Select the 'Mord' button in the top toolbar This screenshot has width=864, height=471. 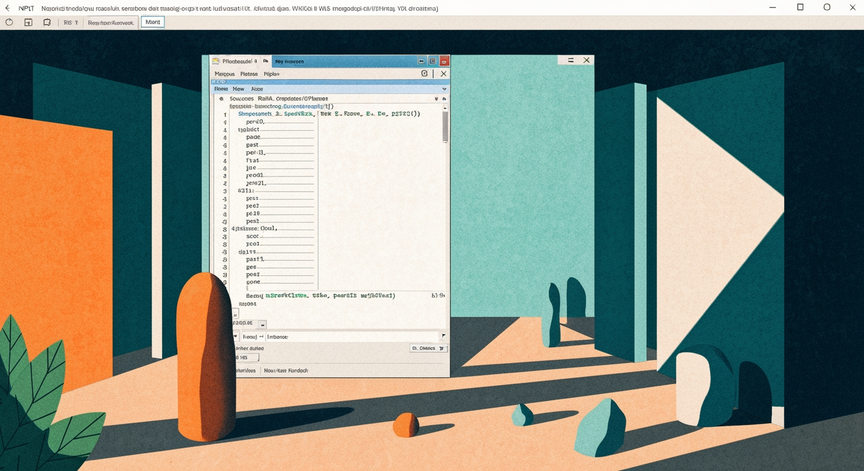pyautogui.click(x=153, y=22)
